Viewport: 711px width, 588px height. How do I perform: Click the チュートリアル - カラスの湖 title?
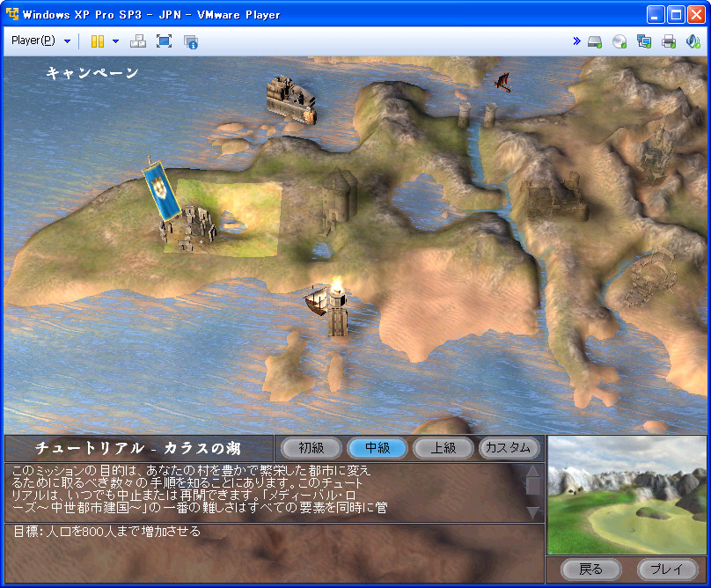(138, 448)
